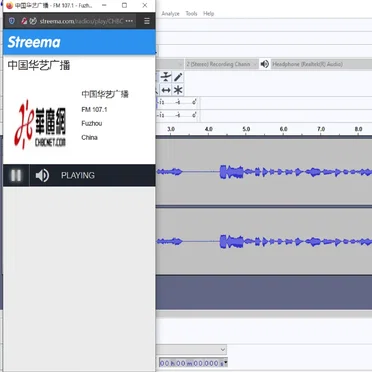Image resolution: width=372 pixels, height=372 pixels.
Task: Click the 3.0 mark on the timeline ruler
Action: pyautogui.click(x=171, y=129)
